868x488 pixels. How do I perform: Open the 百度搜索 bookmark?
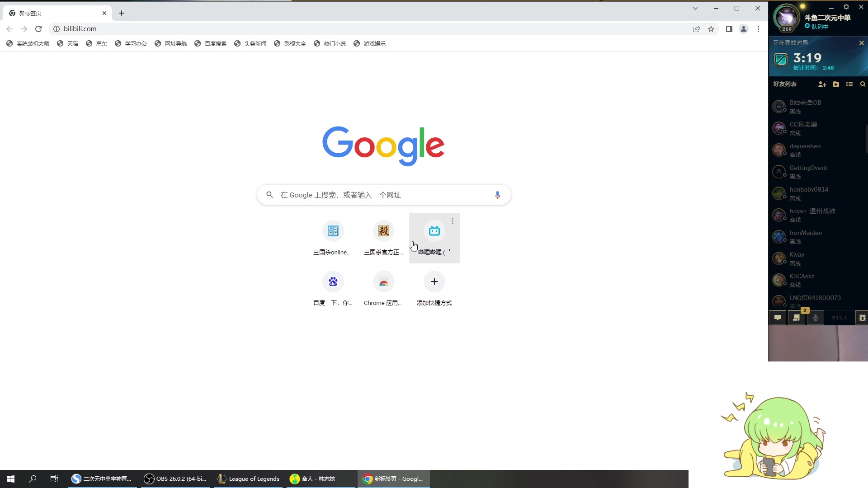pyautogui.click(x=211, y=44)
